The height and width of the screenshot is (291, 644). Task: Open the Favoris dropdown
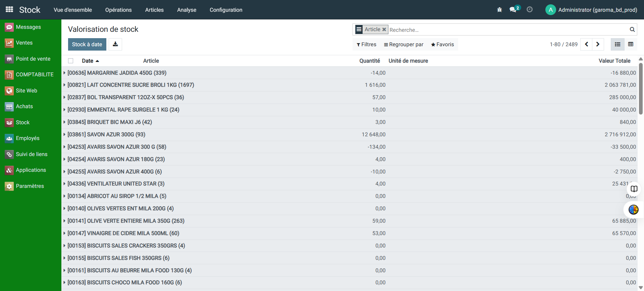pos(442,45)
